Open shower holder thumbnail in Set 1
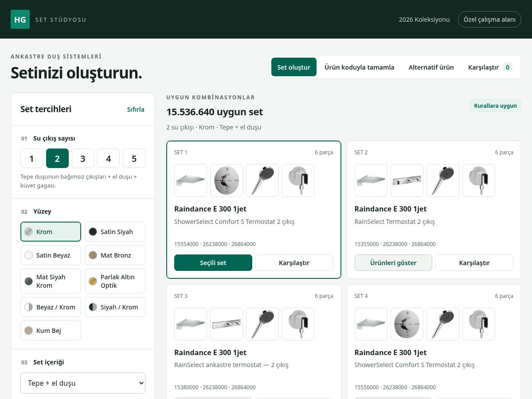 click(x=298, y=180)
